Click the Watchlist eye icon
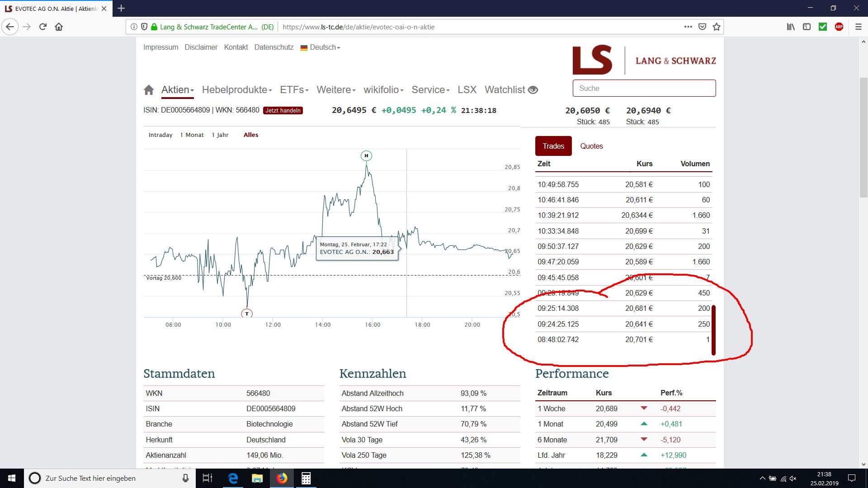Viewport: 868px width, 488px height. point(533,90)
